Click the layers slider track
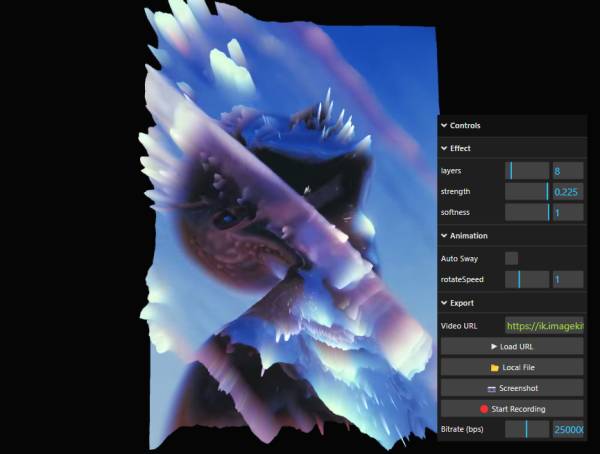Screen dimensions: 600x454 click(527, 171)
